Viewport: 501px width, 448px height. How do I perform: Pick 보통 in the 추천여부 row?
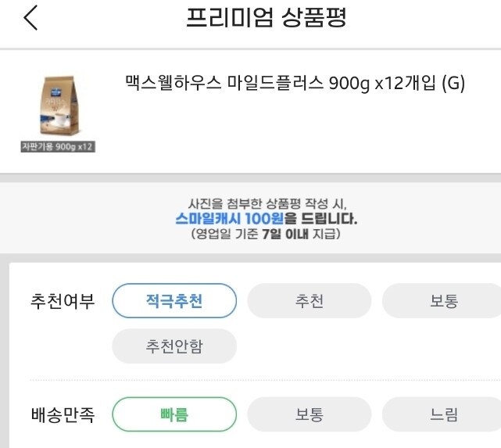click(x=443, y=301)
